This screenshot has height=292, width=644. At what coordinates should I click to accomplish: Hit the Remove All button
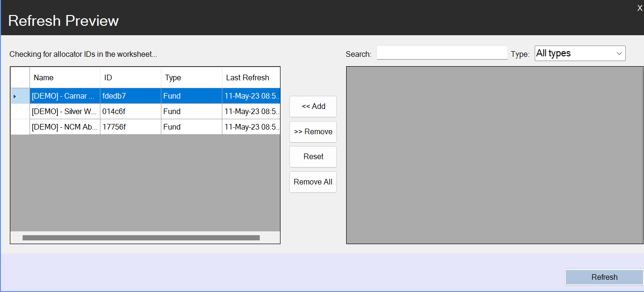point(313,182)
